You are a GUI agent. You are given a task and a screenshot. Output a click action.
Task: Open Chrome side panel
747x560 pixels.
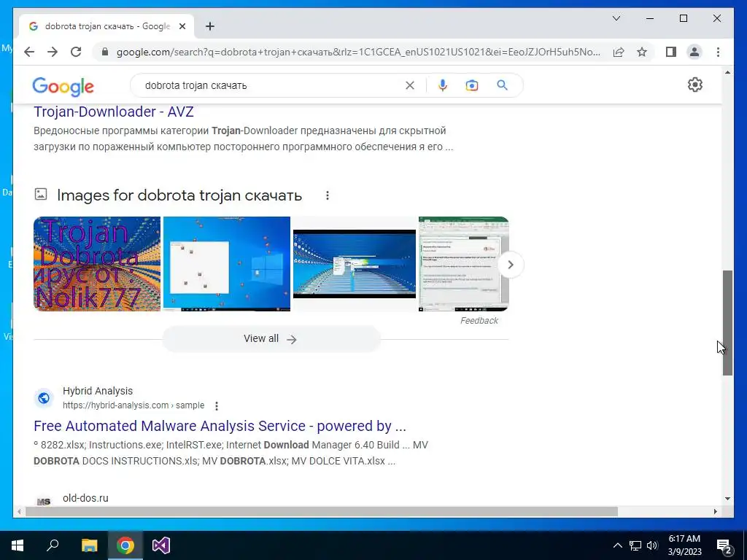671,52
